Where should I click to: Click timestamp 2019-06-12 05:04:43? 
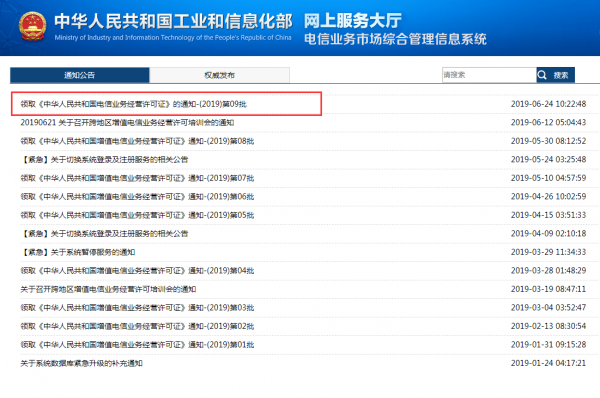(x=548, y=122)
